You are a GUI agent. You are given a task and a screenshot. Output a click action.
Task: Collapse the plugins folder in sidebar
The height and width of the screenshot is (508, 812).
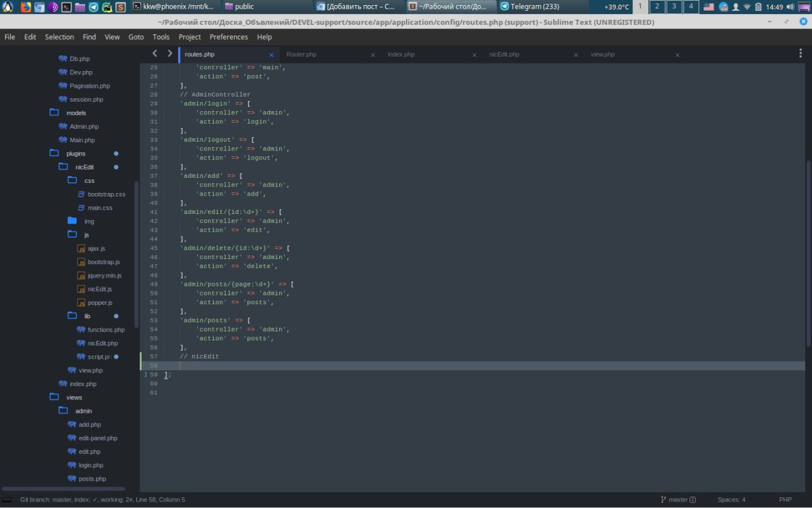click(55, 154)
